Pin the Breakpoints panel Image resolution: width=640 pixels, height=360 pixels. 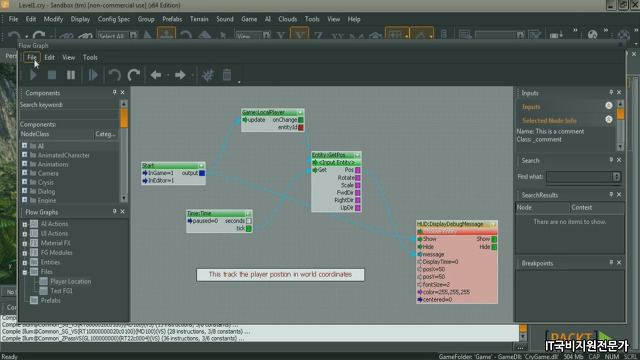click(611, 263)
